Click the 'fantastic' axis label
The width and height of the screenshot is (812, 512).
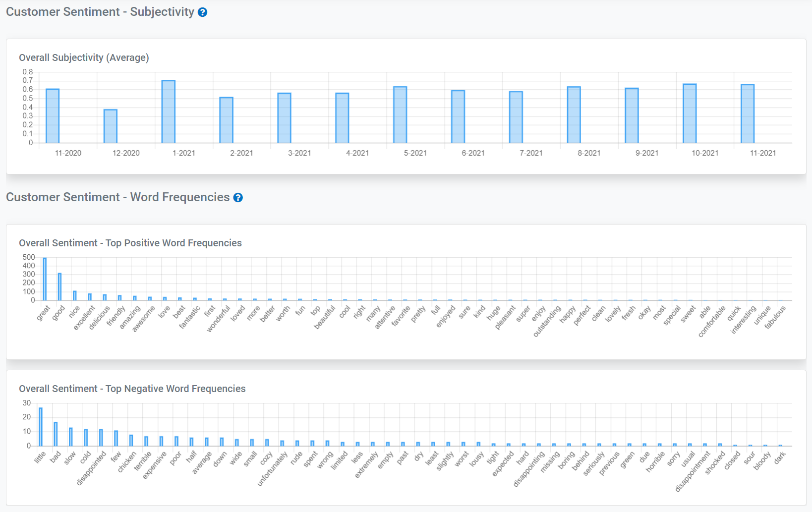point(190,317)
